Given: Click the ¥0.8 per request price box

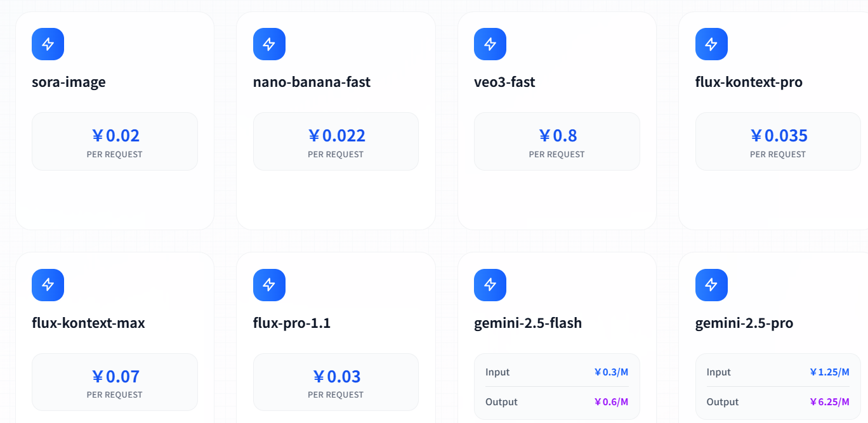Looking at the screenshot, I should pos(557,141).
